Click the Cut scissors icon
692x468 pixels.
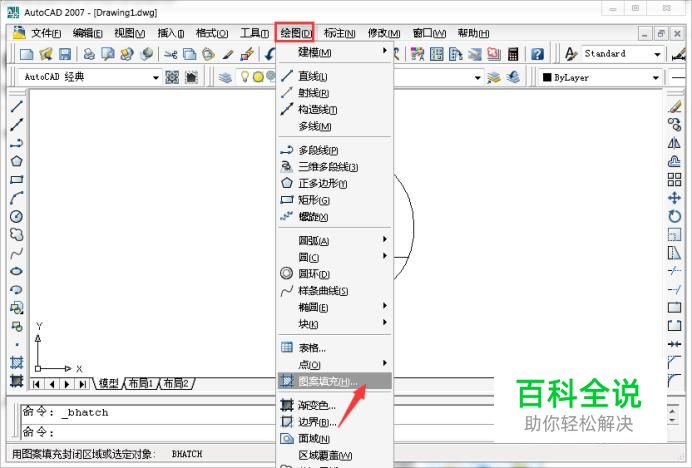170,54
